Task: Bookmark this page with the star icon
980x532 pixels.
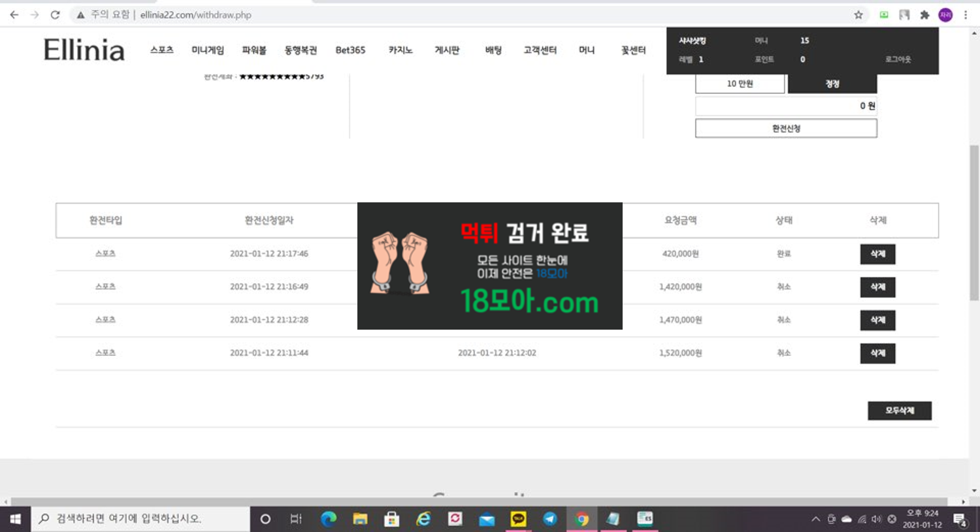Action: pyautogui.click(x=858, y=14)
